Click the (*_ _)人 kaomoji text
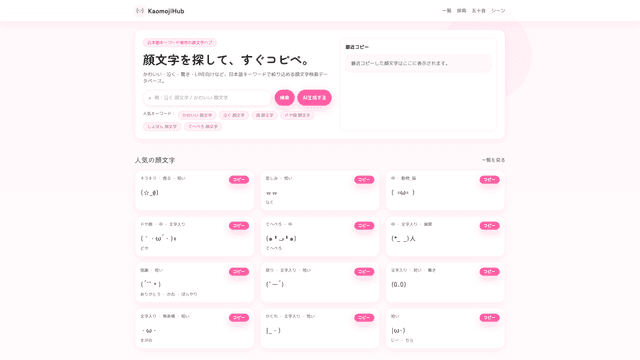The height and width of the screenshot is (360, 640). 403,238
